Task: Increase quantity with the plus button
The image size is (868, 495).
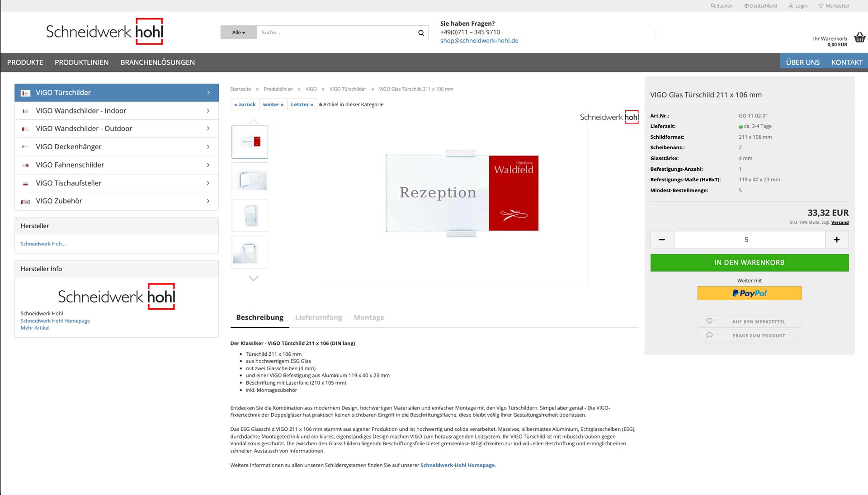Action: (837, 240)
